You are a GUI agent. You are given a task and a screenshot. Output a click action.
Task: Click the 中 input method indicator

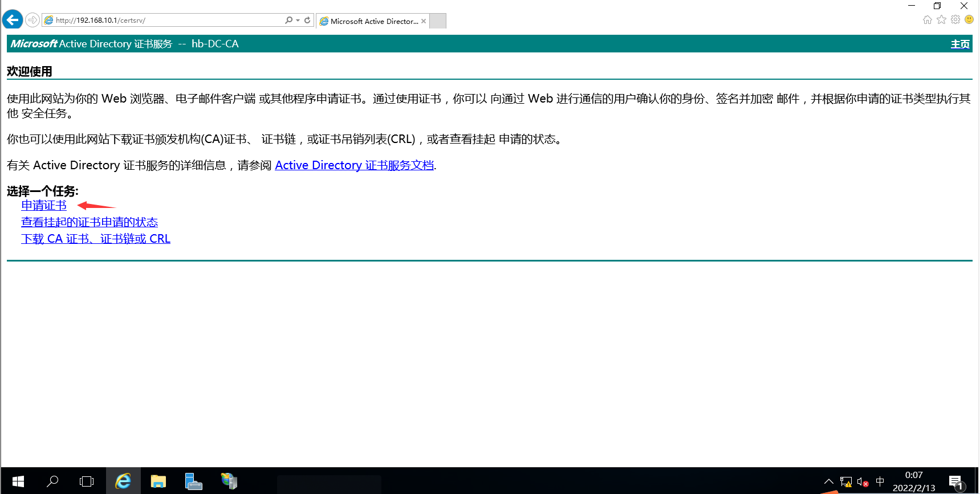click(x=880, y=481)
